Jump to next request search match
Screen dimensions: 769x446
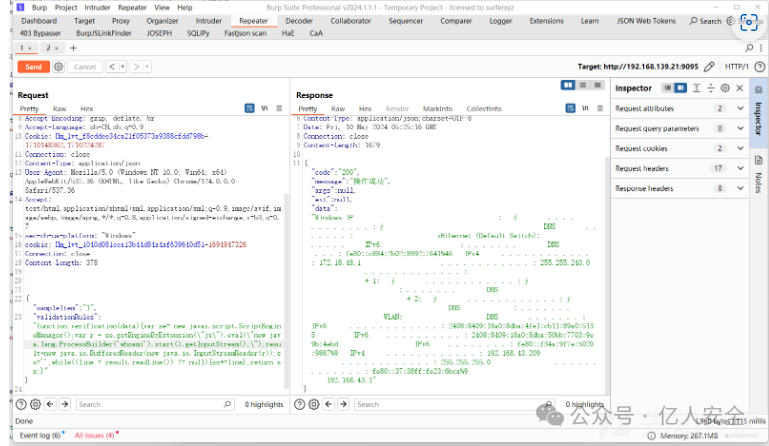click(x=65, y=404)
